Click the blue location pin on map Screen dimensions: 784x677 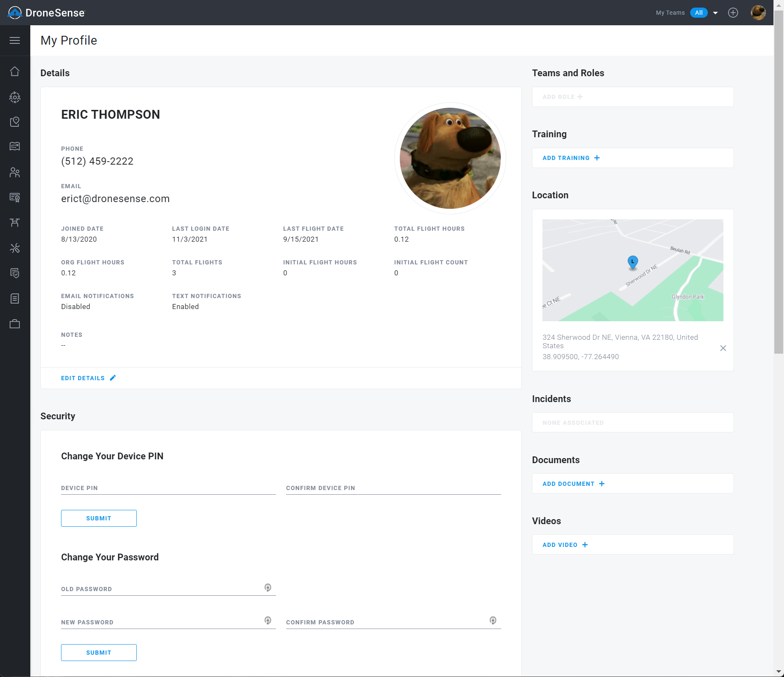(x=633, y=262)
